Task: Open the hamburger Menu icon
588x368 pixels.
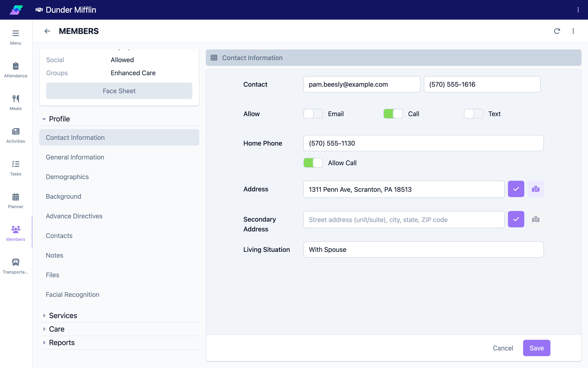Action: tap(16, 33)
